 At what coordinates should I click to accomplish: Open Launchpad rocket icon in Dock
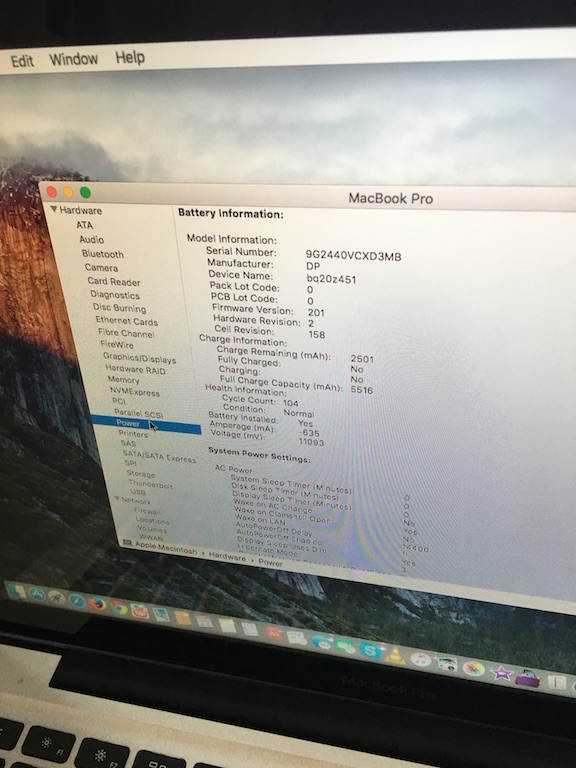pos(57,598)
